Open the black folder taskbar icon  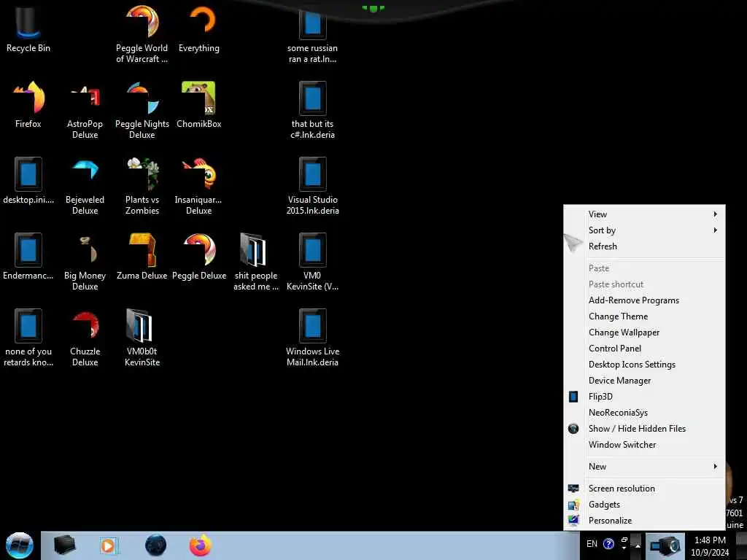64,545
